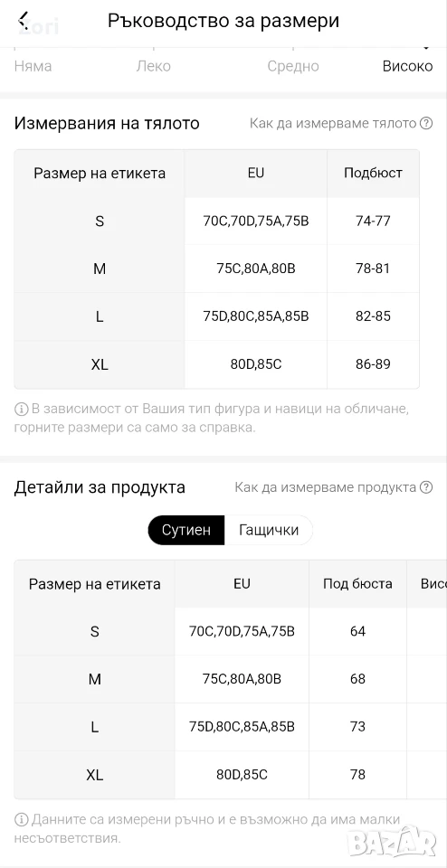Image resolution: width=447 pixels, height=868 pixels.
Task: Click the Bazar watermark logo
Action: click(x=392, y=842)
